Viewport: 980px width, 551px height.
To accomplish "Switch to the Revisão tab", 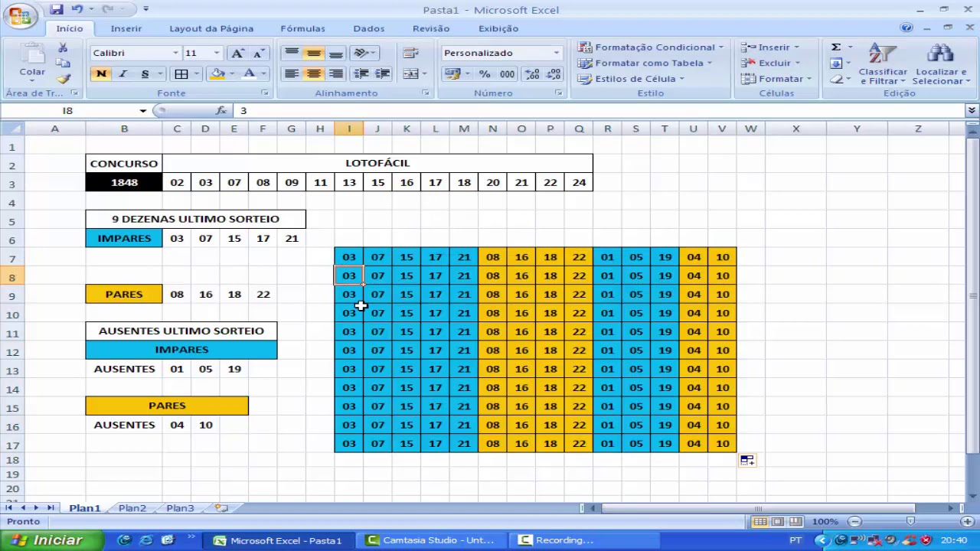I will point(431,28).
